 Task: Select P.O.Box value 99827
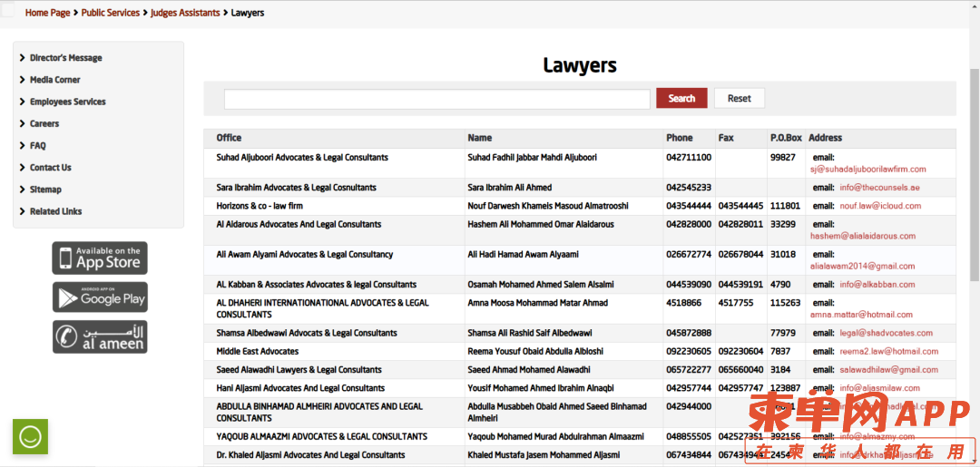coord(782,158)
